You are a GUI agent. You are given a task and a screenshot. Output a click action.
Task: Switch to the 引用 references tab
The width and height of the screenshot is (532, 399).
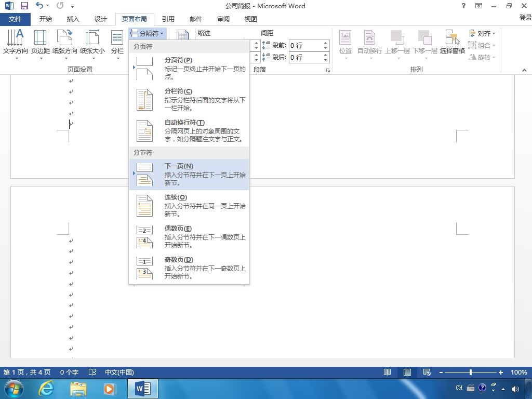[168, 19]
